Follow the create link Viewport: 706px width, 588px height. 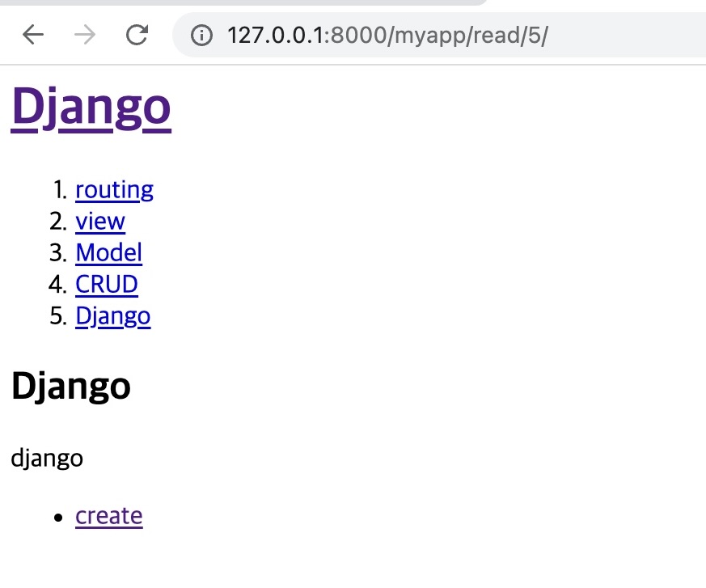[109, 516]
